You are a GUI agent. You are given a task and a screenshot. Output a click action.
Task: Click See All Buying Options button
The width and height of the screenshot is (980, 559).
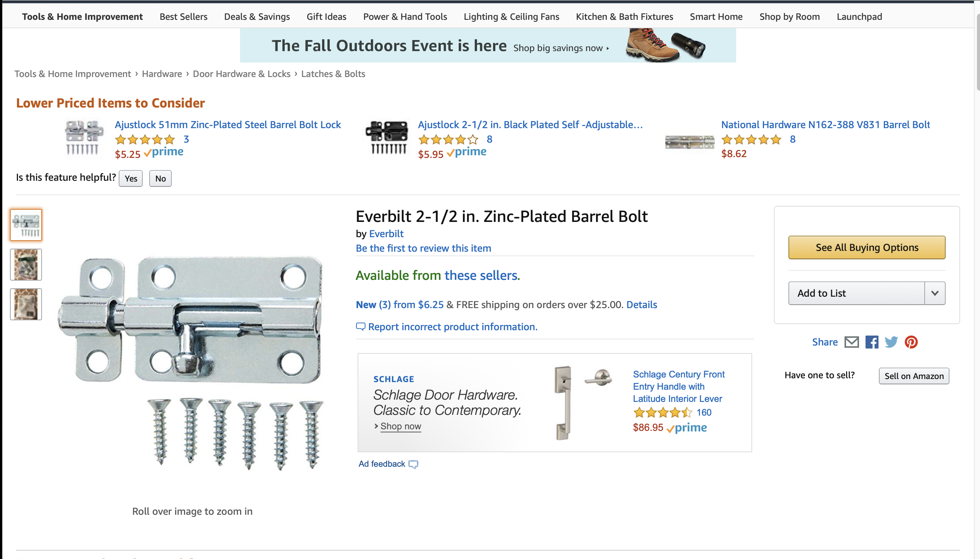(x=867, y=247)
